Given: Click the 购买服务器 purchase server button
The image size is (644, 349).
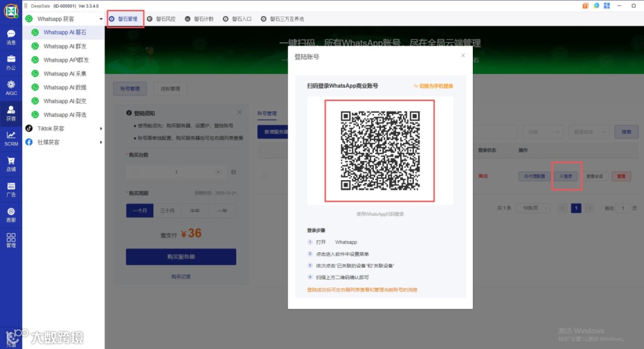Looking at the screenshot, I should (181, 257).
